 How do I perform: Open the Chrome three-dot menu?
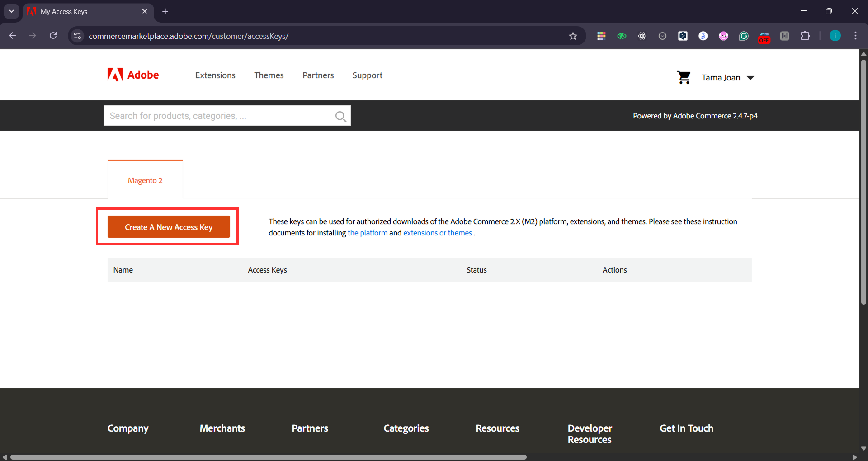click(x=855, y=36)
